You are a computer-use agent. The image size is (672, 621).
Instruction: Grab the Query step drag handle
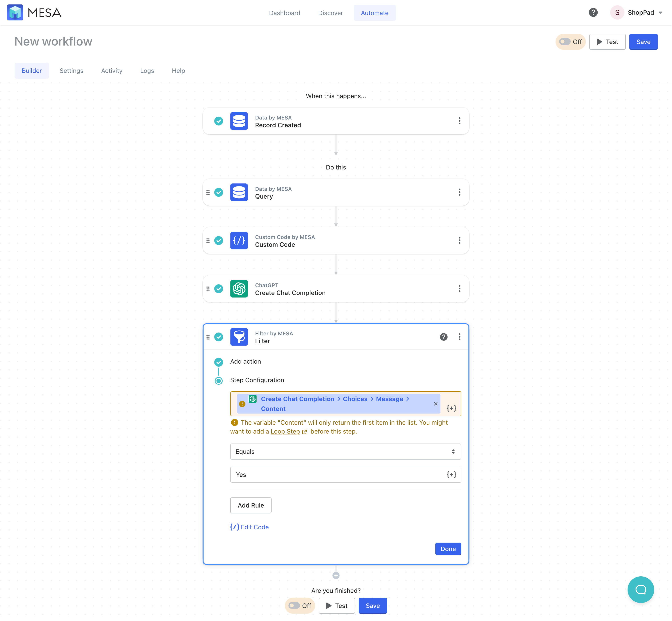208,193
